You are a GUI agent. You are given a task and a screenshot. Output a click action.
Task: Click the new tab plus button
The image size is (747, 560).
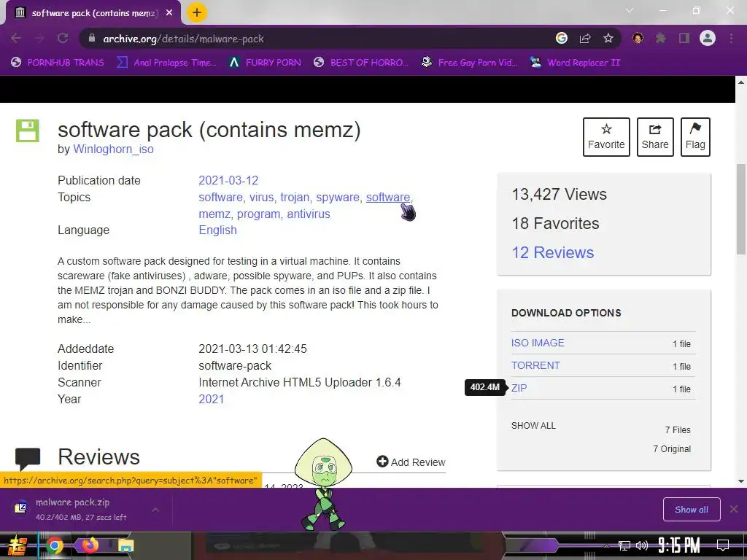click(197, 12)
